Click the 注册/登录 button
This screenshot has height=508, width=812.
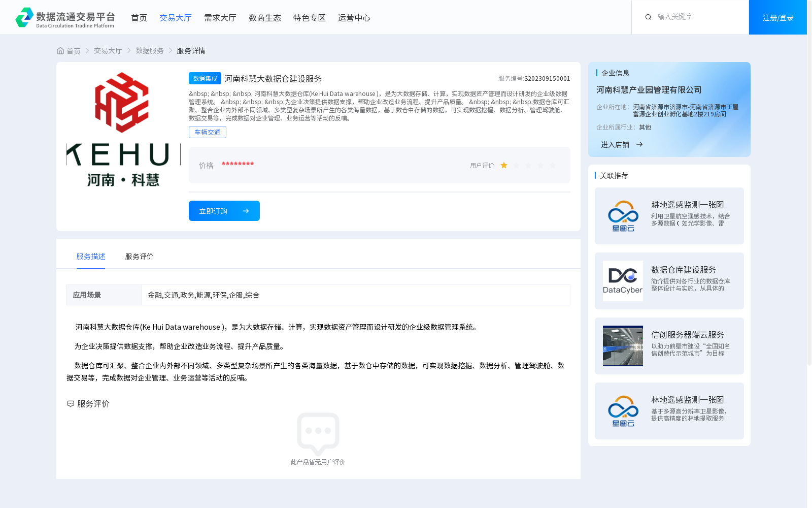pyautogui.click(x=778, y=17)
